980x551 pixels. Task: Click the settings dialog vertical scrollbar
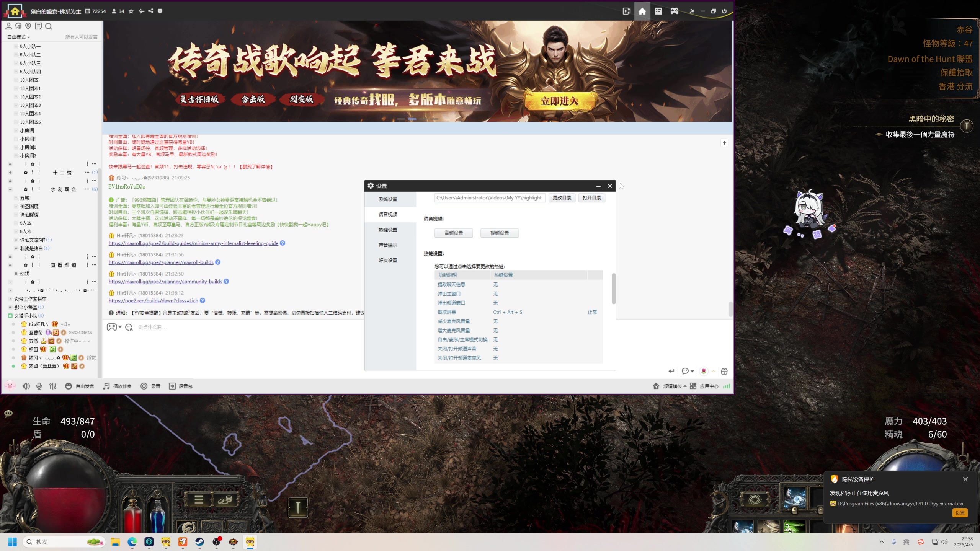coord(614,289)
